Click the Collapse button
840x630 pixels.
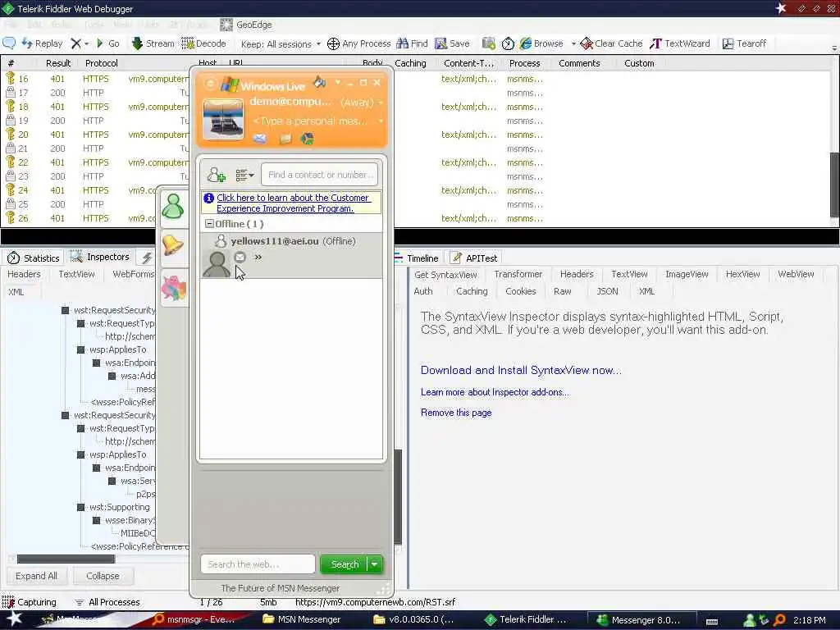tap(103, 576)
